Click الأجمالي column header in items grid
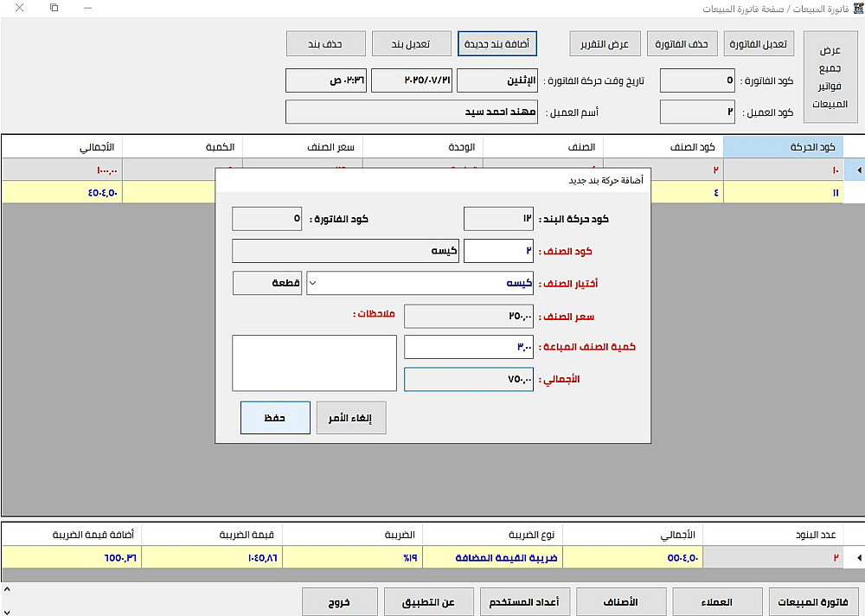This screenshot has width=865, height=616. click(61, 147)
